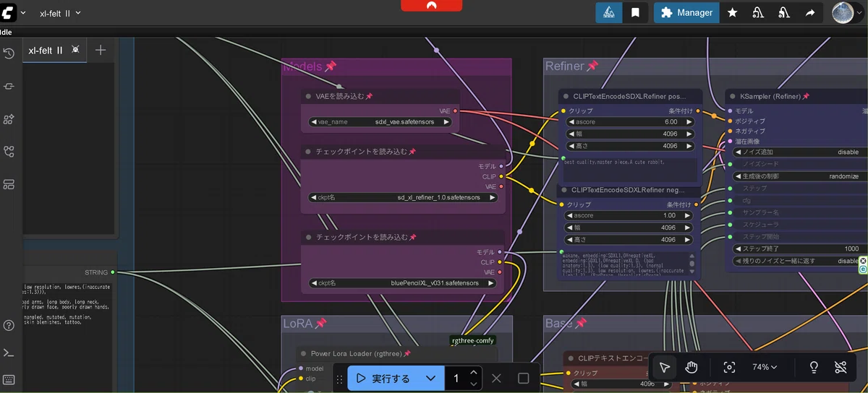The height and width of the screenshot is (393, 868).
Task: Open the model library sidebar icon
Action: click(x=9, y=119)
